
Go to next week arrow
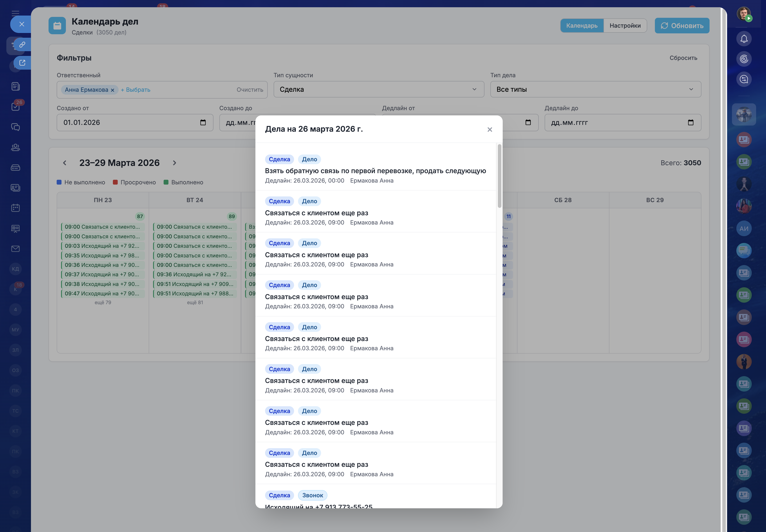pyautogui.click(x=174, y=163)
